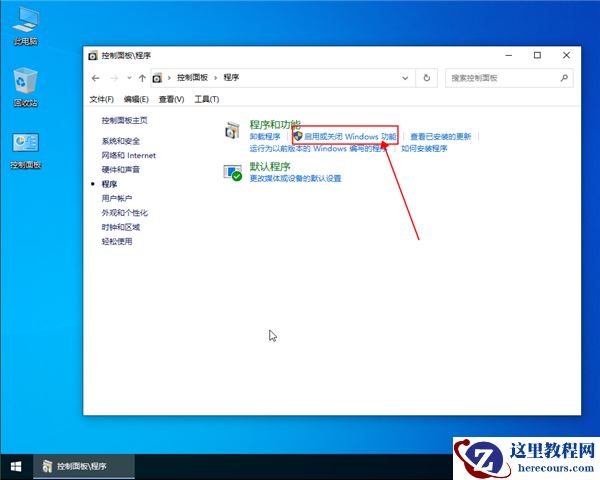Open the 文件(F) menu
This screenshot has width=600, height=480.
coord(101,100)
